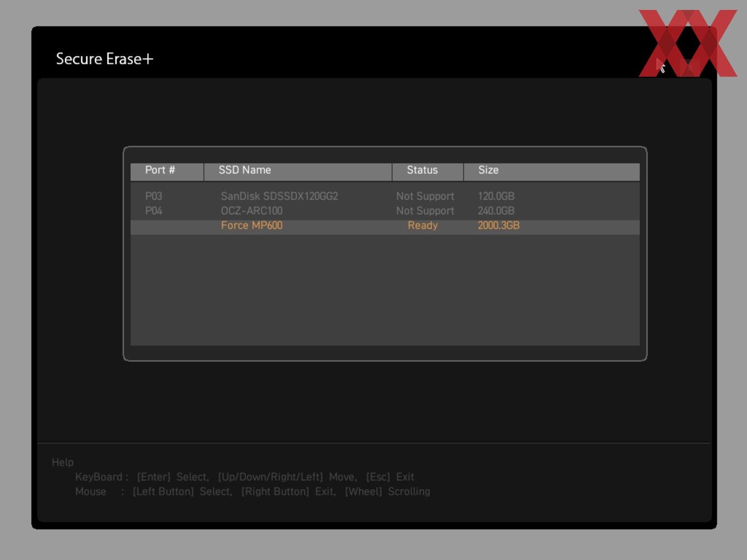The height and width of the screenshot is (560, 747).
Task: Click the 120.0GB size value
Action: click(496, 196)
